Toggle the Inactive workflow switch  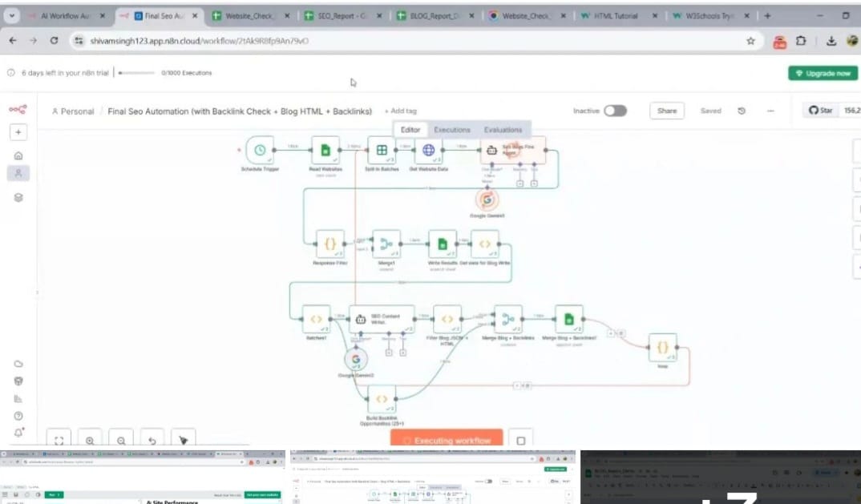pos(615,111)
